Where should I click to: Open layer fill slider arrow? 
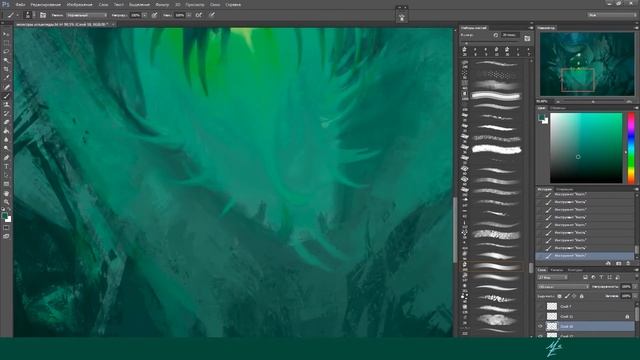[x=635, y=296]
